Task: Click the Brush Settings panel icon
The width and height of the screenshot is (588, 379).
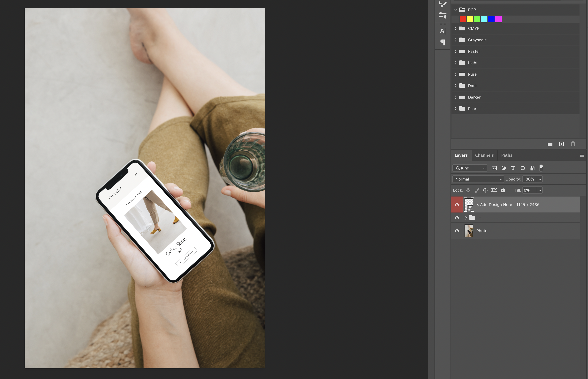Action: (x=442, y=4)
